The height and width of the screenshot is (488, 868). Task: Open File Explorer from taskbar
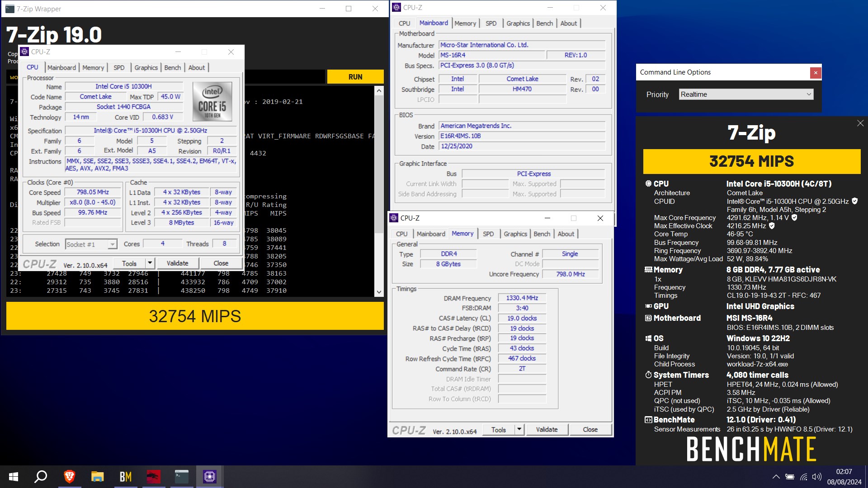coord(97,477)
